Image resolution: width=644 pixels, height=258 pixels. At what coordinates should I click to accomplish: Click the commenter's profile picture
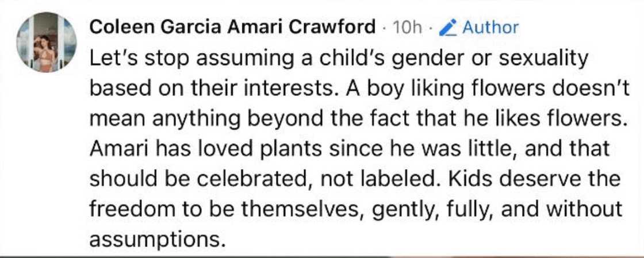(46, 43)
